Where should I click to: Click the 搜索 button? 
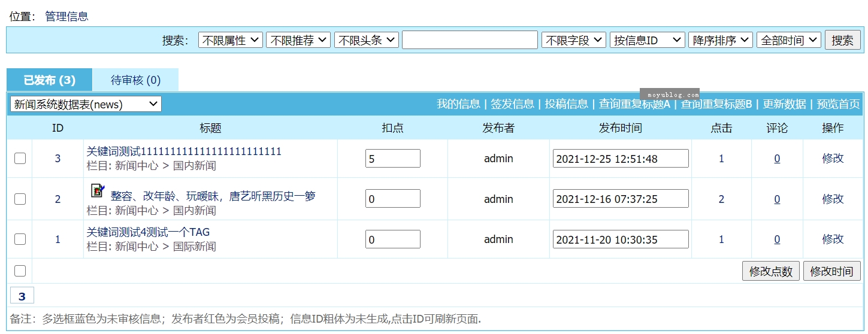842,40
